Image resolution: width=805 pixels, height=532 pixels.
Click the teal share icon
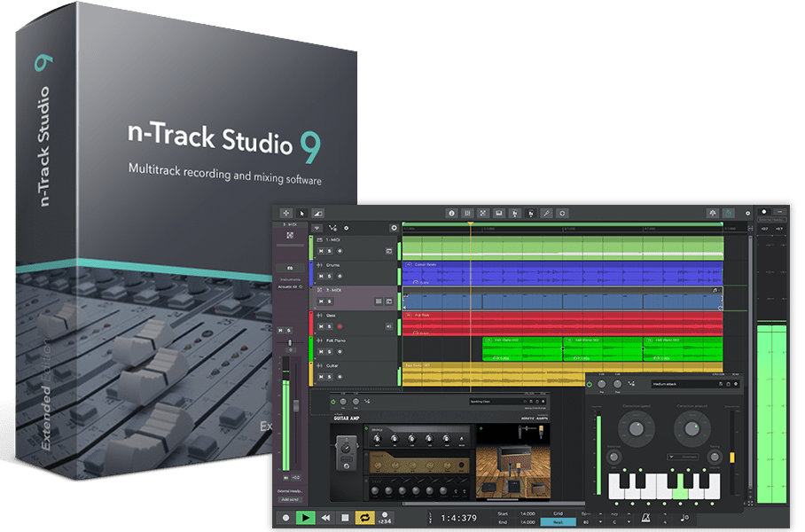[728, 213]
